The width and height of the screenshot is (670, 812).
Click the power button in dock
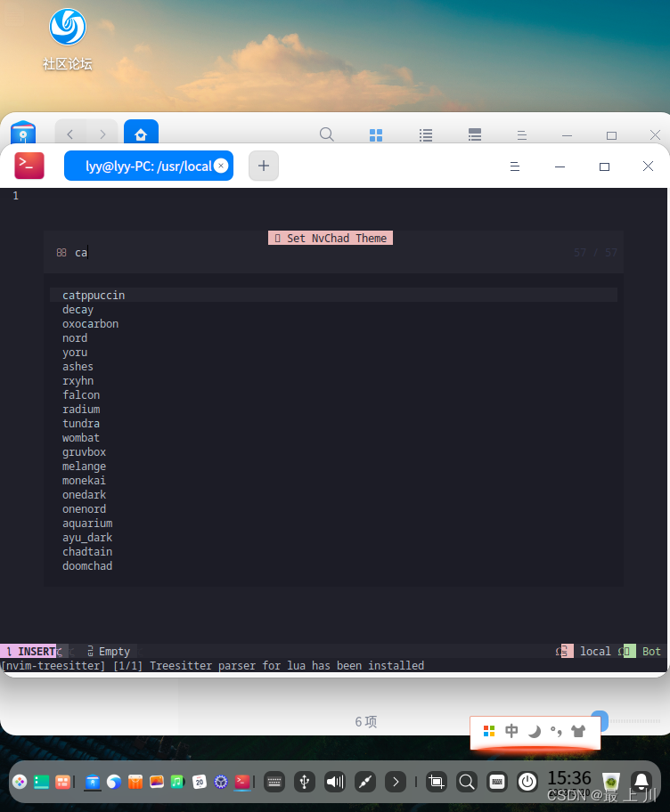(527, 782)
